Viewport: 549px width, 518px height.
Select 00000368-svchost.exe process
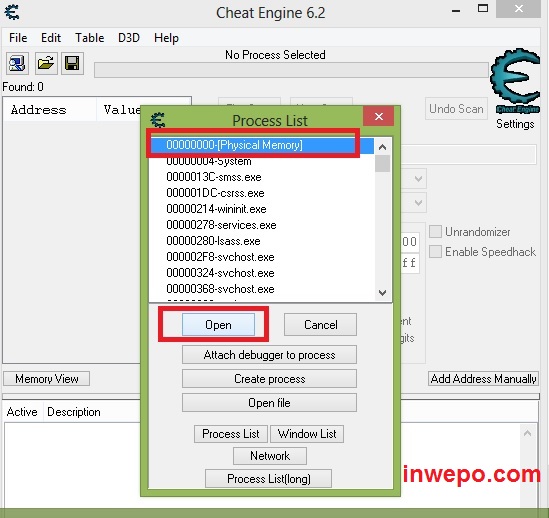(x=262, y=289)
